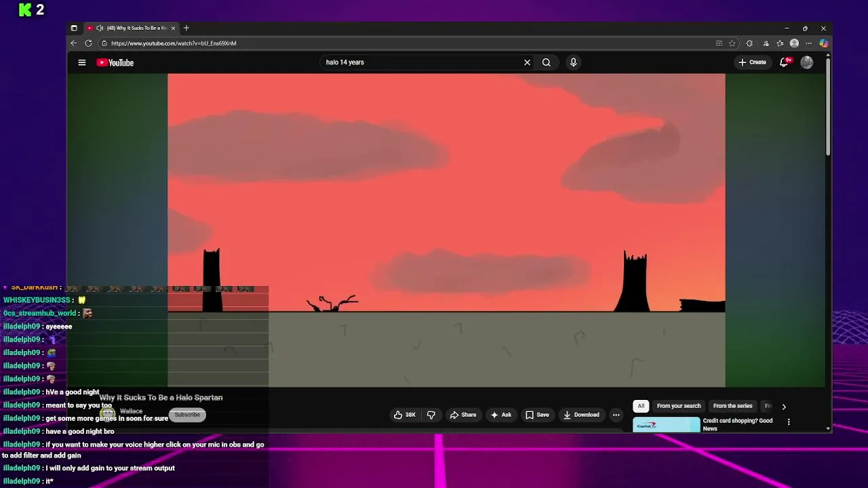Open the YouTube account avatar menu
The image size is (868, 488).
[807, 62]
